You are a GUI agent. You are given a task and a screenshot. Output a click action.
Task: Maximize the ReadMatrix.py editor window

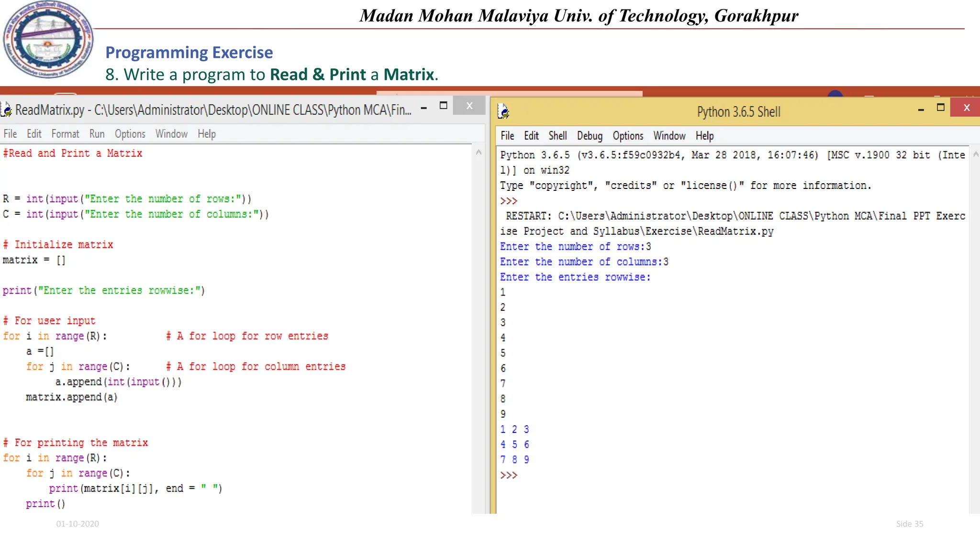point(443,106)
